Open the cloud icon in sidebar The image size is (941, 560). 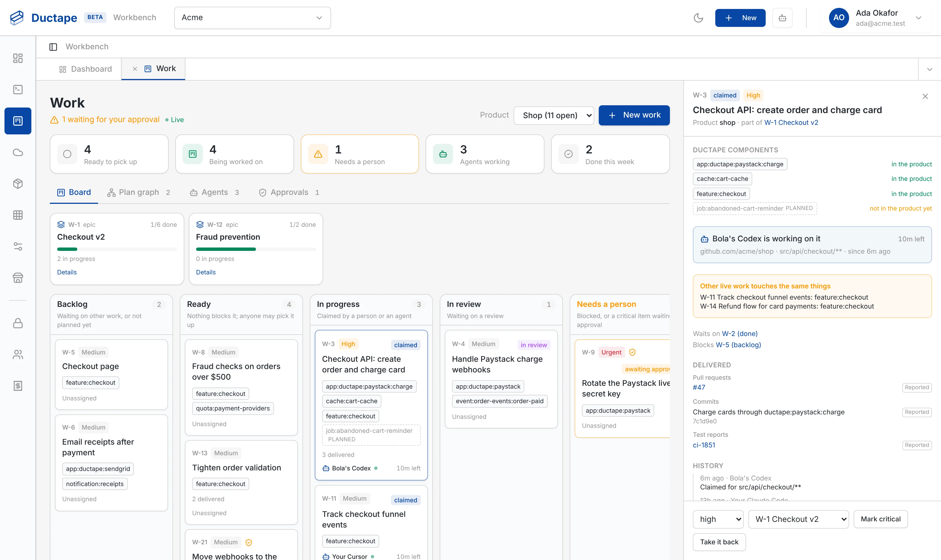click(x=18, y=152)
